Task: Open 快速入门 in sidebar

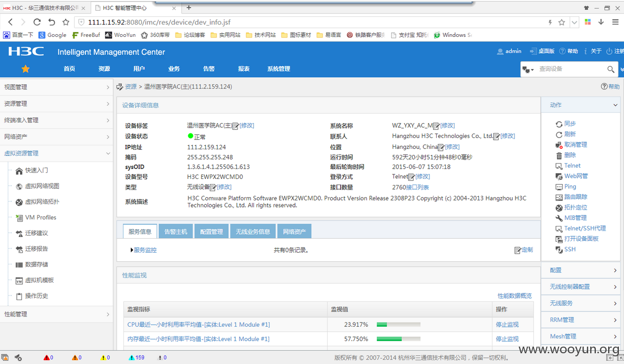Action: [36, 170]
